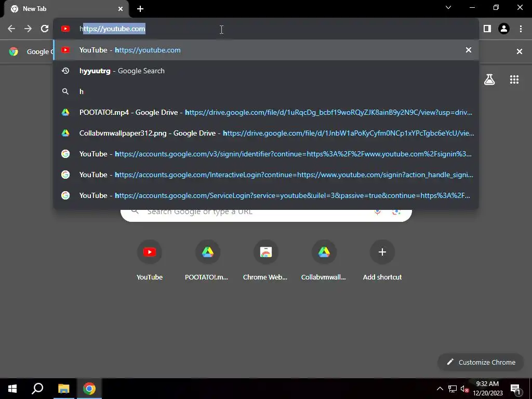Screen dimensions: 532x399
Task: Open the POOTATO!.m... shortcut tile
Action: pos(207,261)
